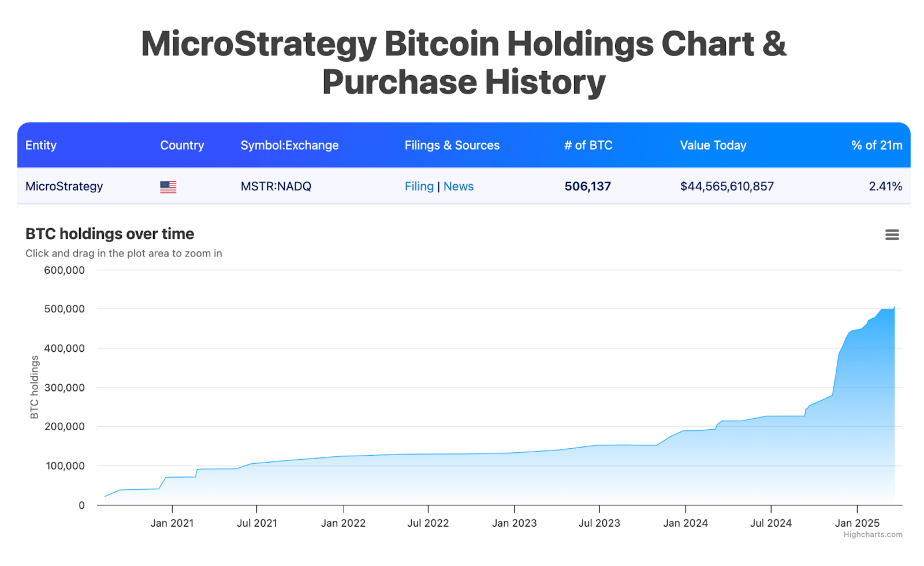Open the Filing link

point(419,187)
